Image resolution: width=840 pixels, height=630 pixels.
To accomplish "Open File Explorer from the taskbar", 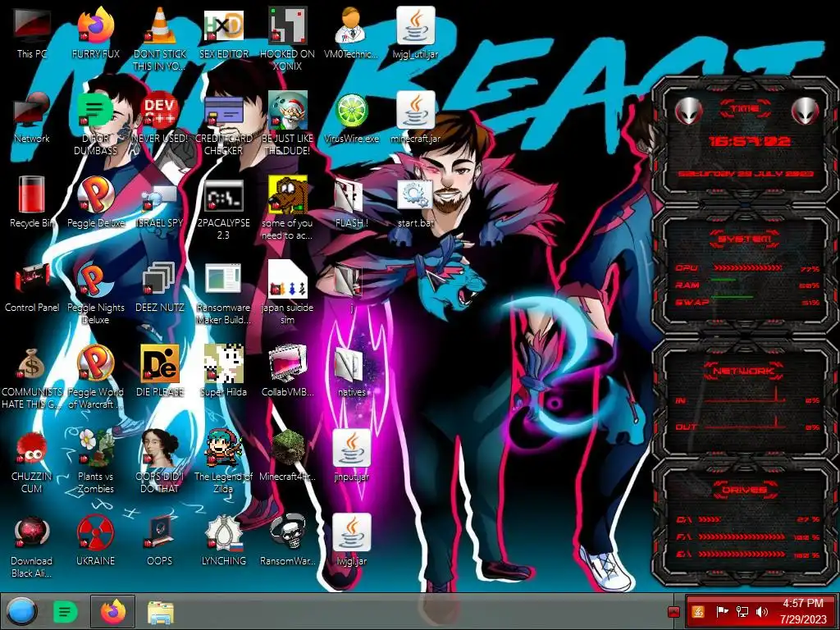I will pos(160,612).
